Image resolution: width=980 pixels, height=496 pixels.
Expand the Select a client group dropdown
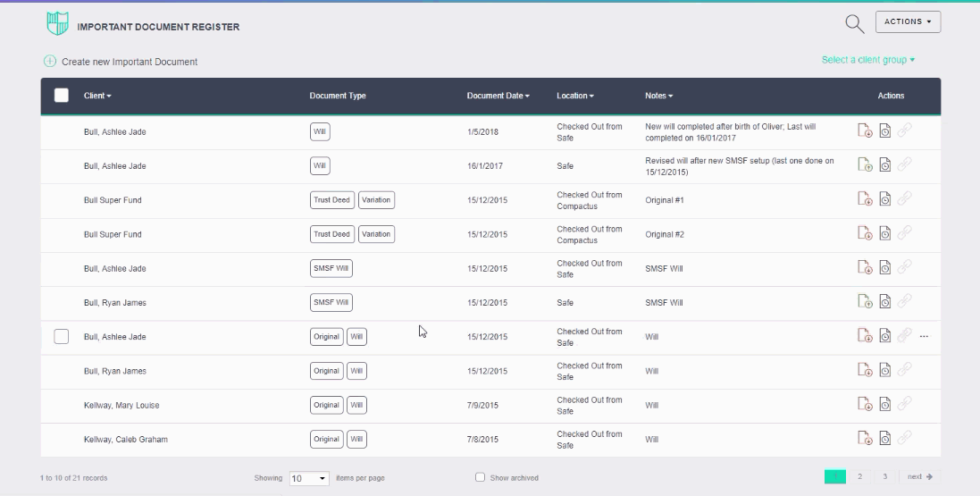867,60
